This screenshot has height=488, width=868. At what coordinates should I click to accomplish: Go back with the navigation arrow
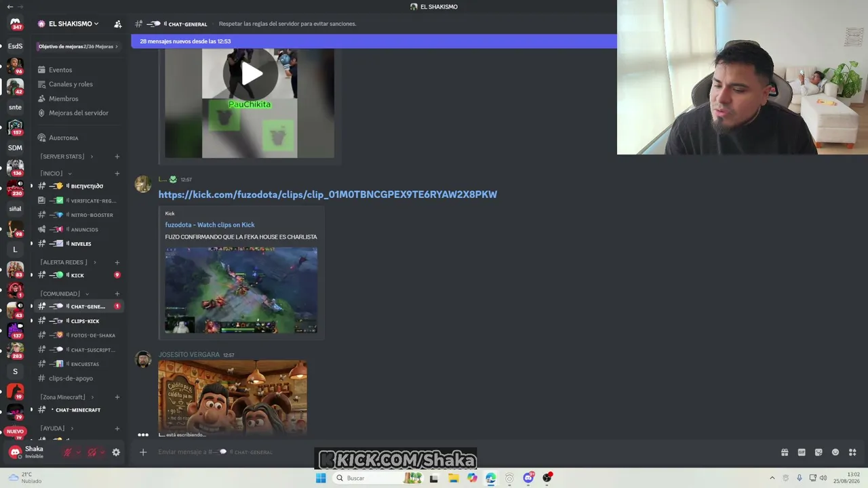coord(9,7)
